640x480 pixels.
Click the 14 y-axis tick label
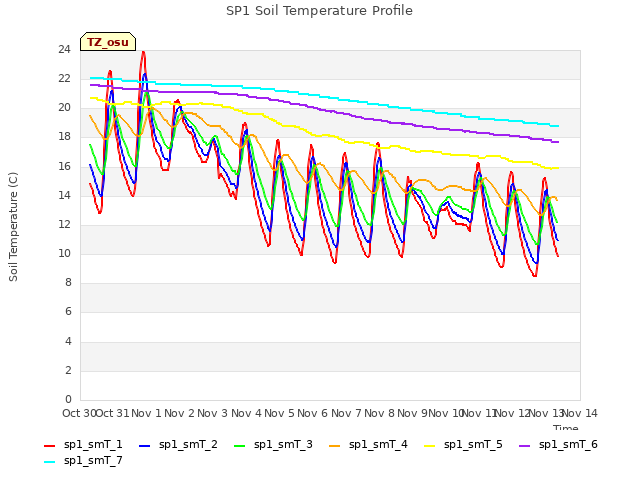coord(64,196)
